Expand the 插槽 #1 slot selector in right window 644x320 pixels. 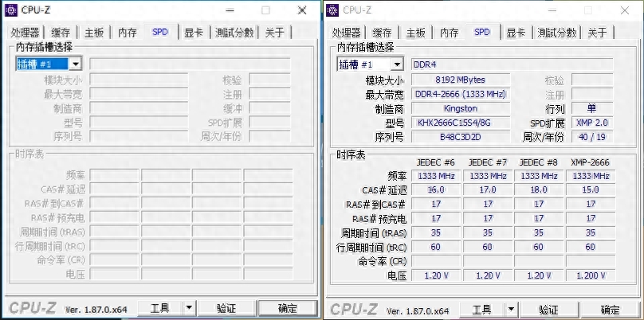click(x=396, y=64)
